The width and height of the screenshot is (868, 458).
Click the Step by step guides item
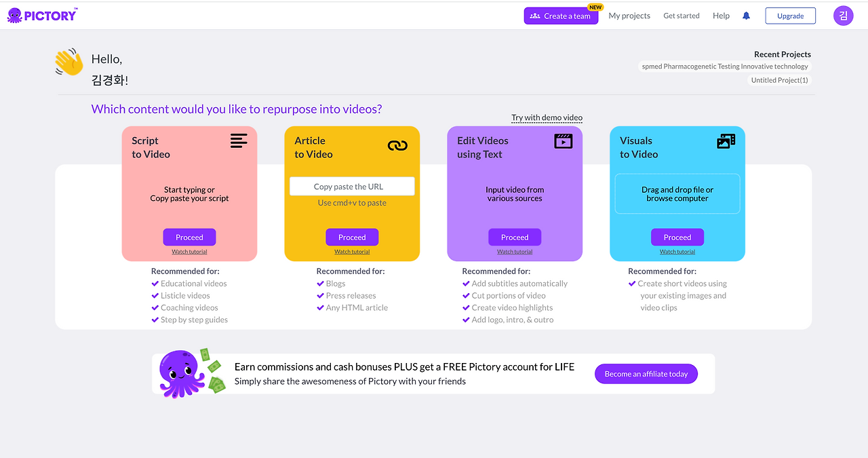tap(189, 320)
